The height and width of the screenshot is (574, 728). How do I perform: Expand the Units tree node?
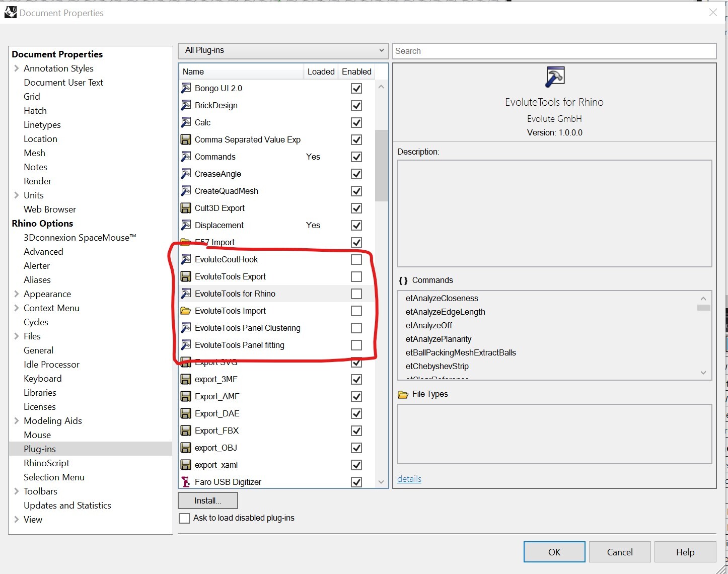click(16, 195)
